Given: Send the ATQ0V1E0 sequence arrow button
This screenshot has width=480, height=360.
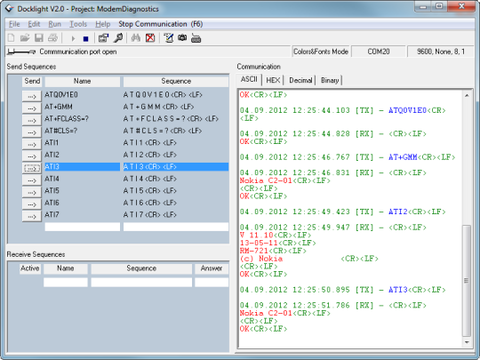Looking at the screenshot, I should pos(32,96).
